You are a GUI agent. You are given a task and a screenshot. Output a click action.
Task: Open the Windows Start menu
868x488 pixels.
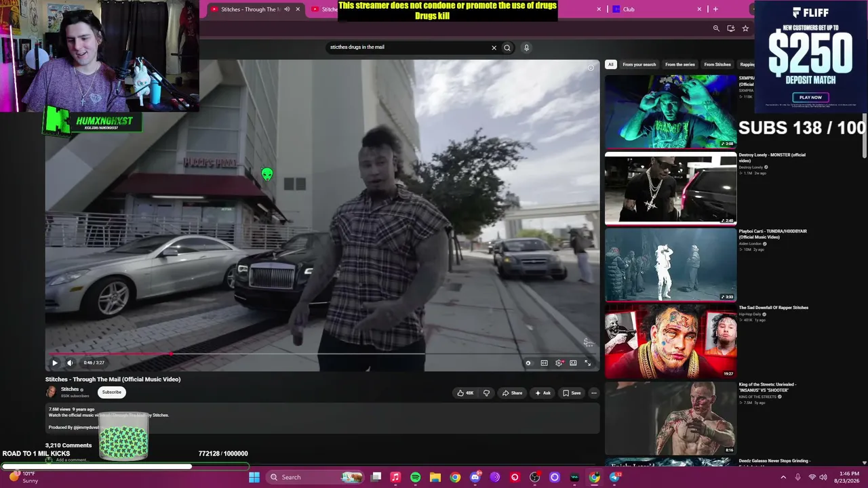click(254, 477)
